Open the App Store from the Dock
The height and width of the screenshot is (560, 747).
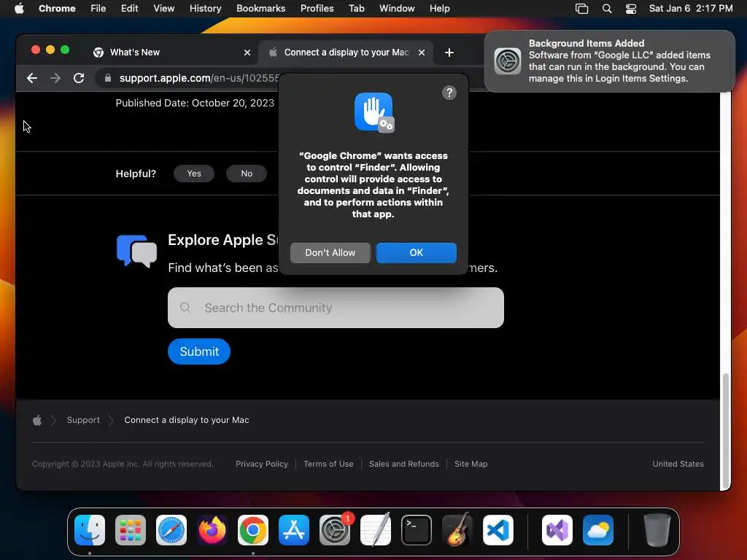[x=294, y=530]
